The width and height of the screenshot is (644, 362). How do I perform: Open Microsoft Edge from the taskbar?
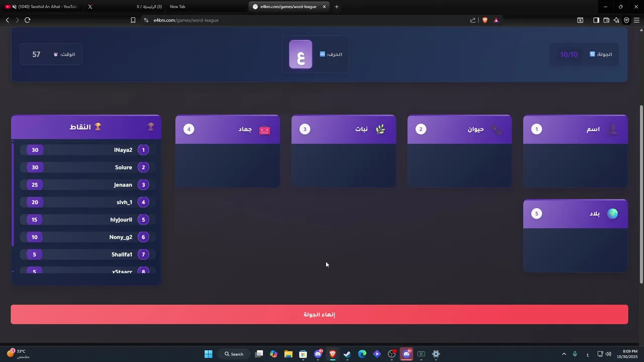pos(362,354)
